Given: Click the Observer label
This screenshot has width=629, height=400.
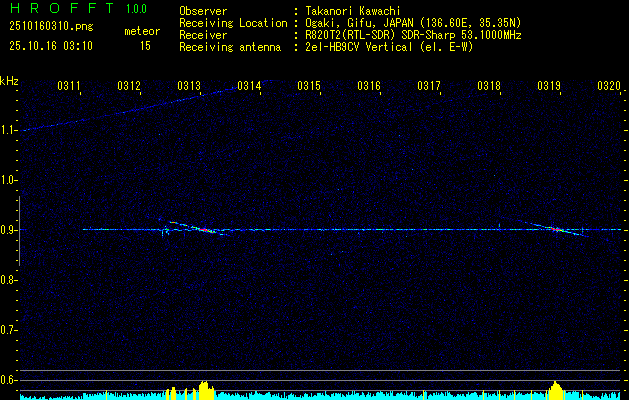Looking at the screenshot, I should pos(203,11).
